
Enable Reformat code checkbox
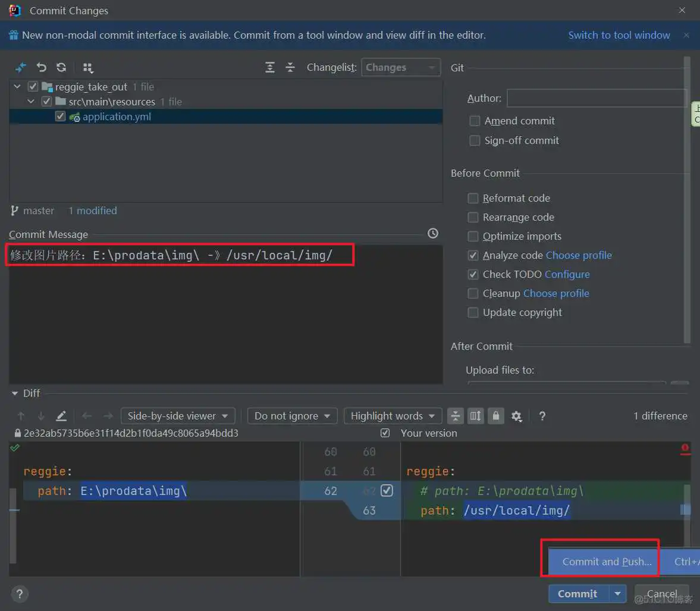pos(473,198)
